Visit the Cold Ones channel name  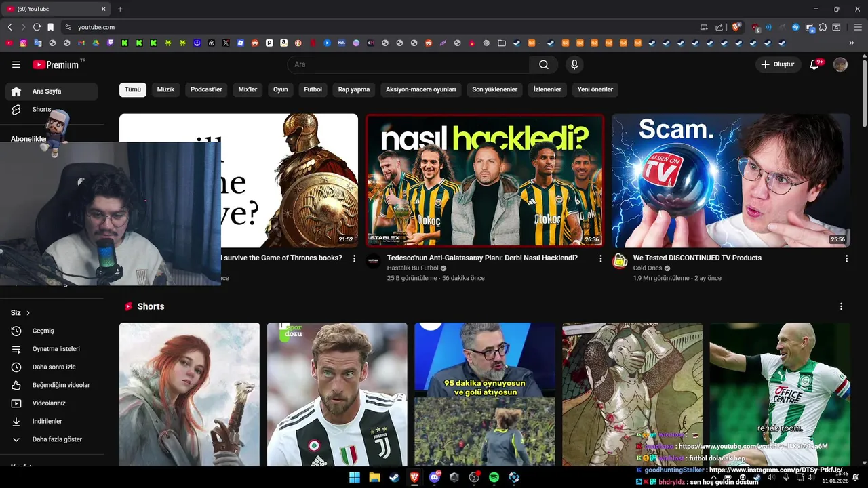click(x=648, y=268)
